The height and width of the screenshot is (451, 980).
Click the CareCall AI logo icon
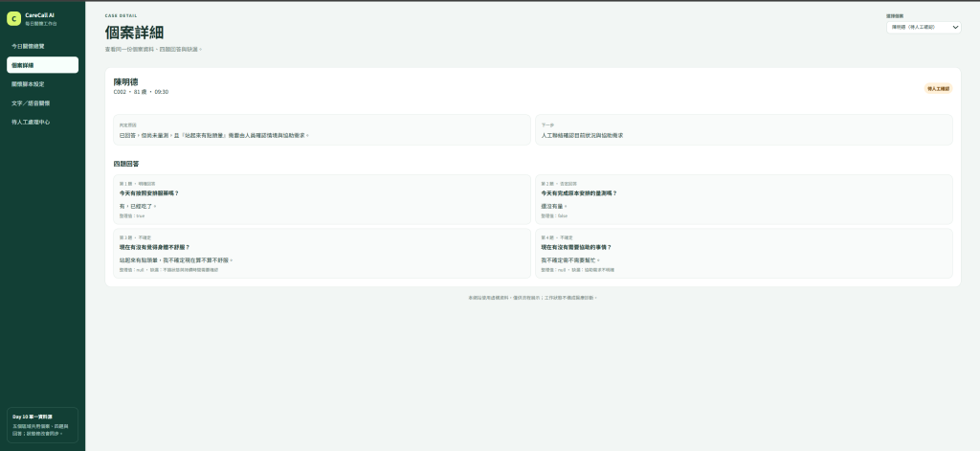[13, 19]
